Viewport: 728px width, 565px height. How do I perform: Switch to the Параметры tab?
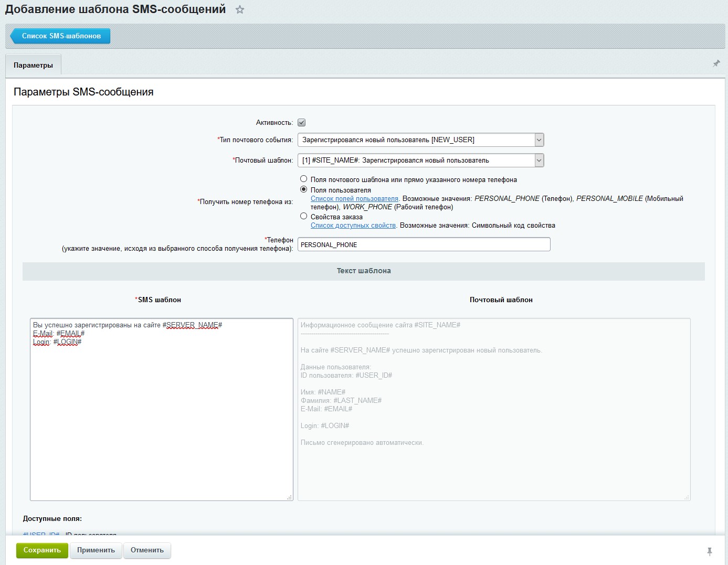pos(33,65)
